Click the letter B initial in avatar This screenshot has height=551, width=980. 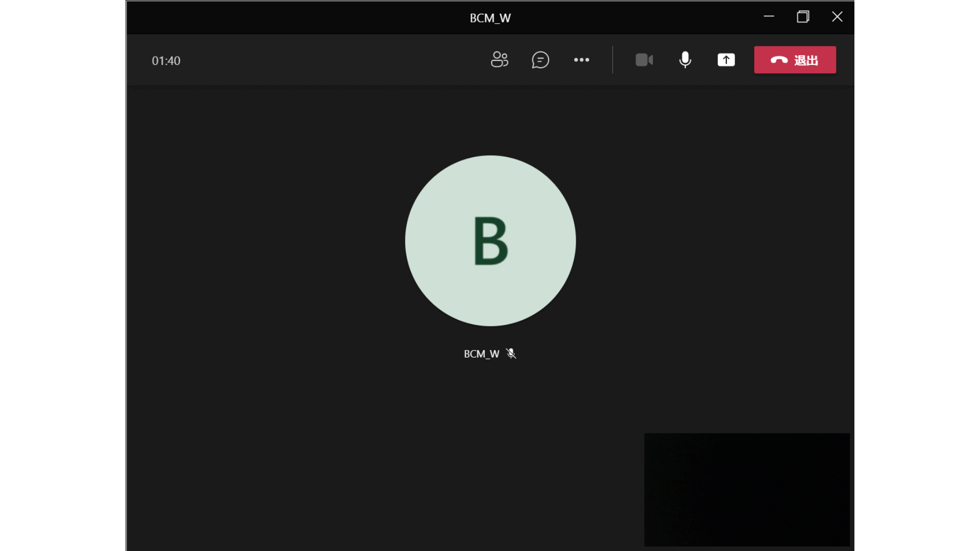tap(490, 241)
